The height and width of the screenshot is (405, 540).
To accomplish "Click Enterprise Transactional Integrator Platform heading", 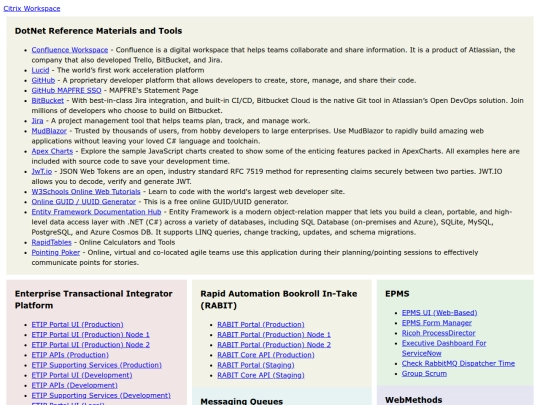I will click(x=93, y=300).
